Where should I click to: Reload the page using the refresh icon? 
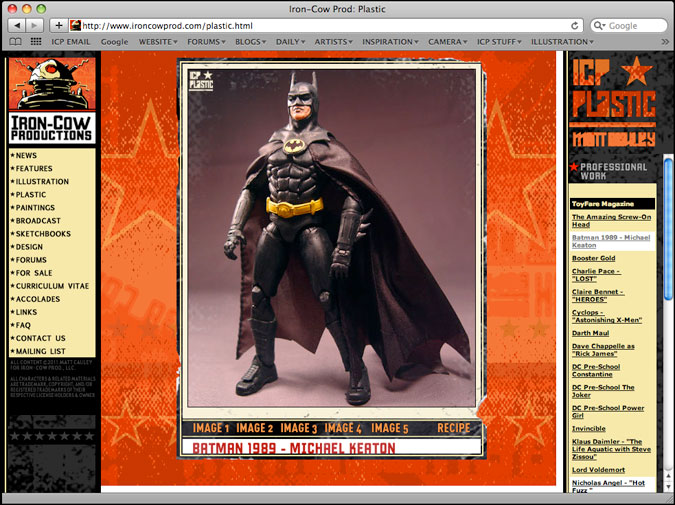click(x=574, y=26)
